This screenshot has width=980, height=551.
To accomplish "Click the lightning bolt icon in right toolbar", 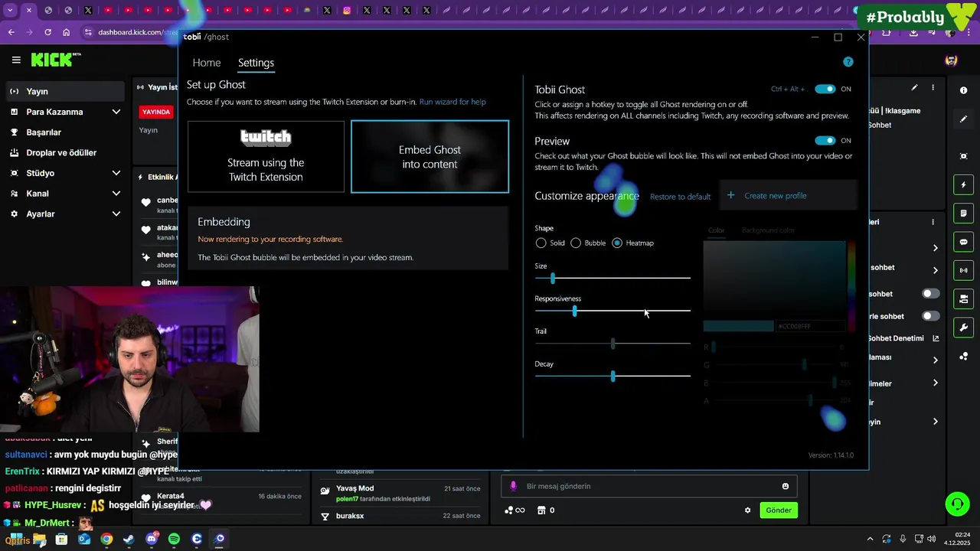I will tap(963, 185).
